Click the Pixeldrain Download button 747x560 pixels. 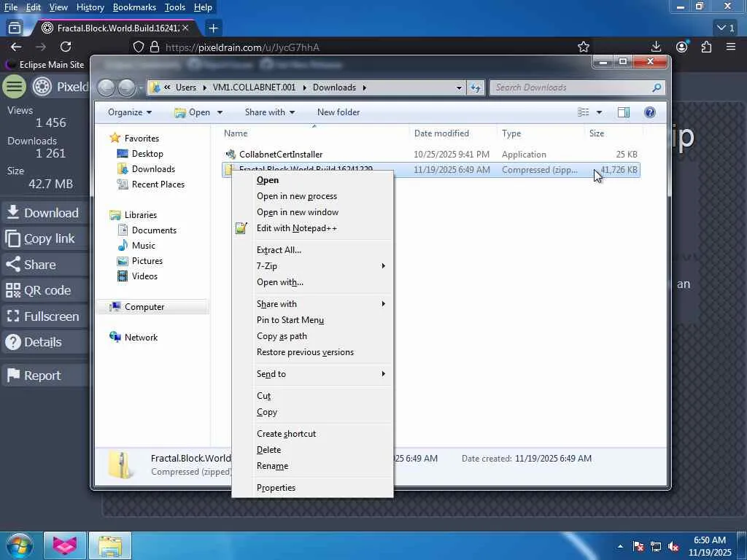[43, 213]
